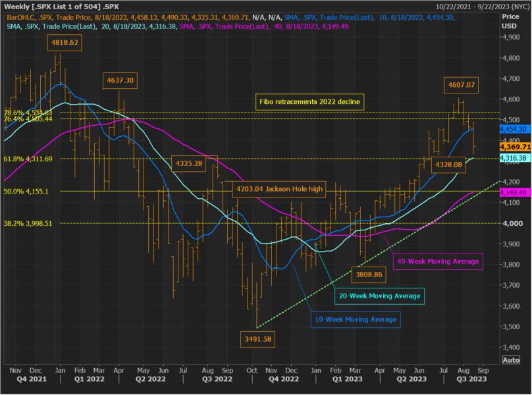The image size is (532, 395).
Task: Click the Auto scale button
Action: [x=511, y=360]
